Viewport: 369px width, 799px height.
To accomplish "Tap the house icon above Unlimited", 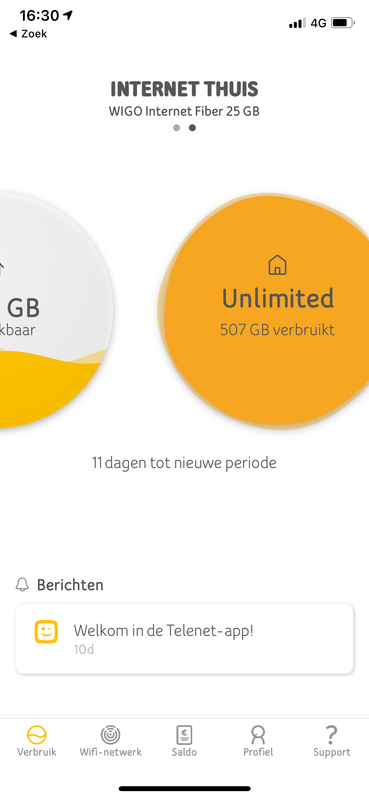I will [x=277, y=265].
